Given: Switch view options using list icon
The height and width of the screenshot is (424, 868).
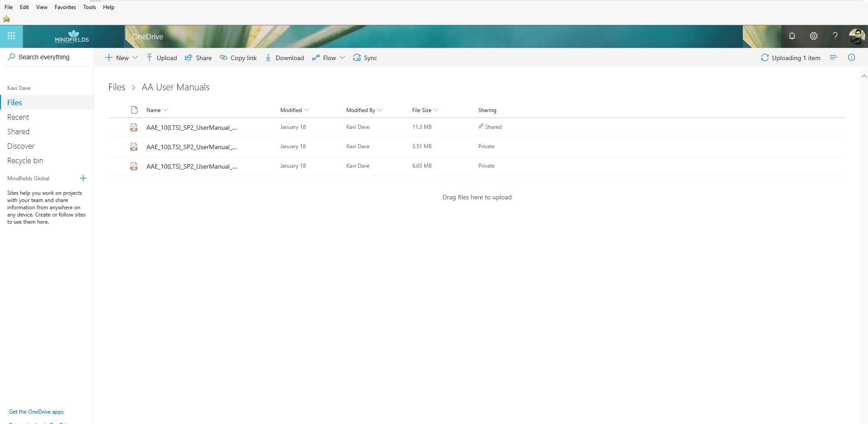Looking at the screenshot, I should coord(834,57).
